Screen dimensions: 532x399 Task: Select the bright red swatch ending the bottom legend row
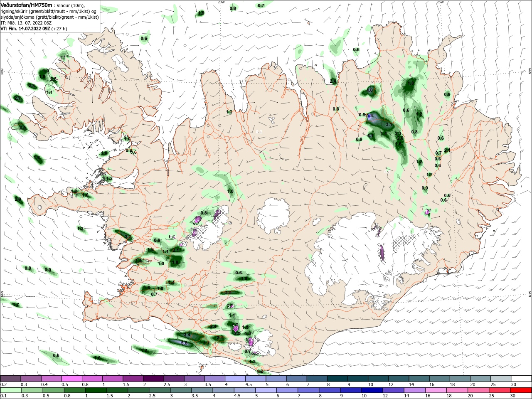pos(521,390)
